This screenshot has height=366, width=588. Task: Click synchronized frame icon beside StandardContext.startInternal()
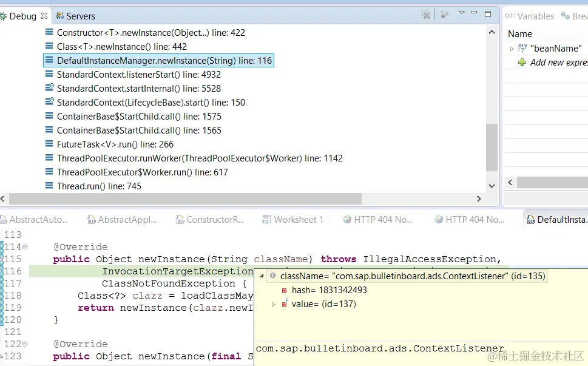pos(50,88)
